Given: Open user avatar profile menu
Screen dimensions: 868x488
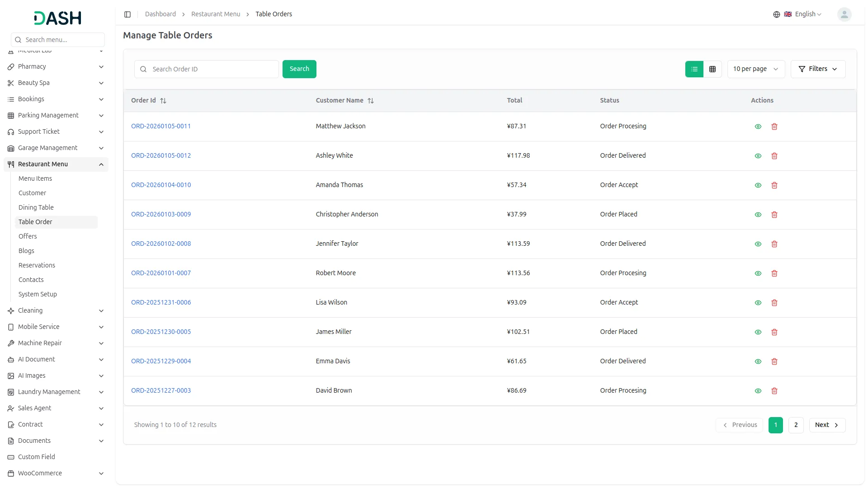Looking at the screenshot, I should tap(844, 14).
